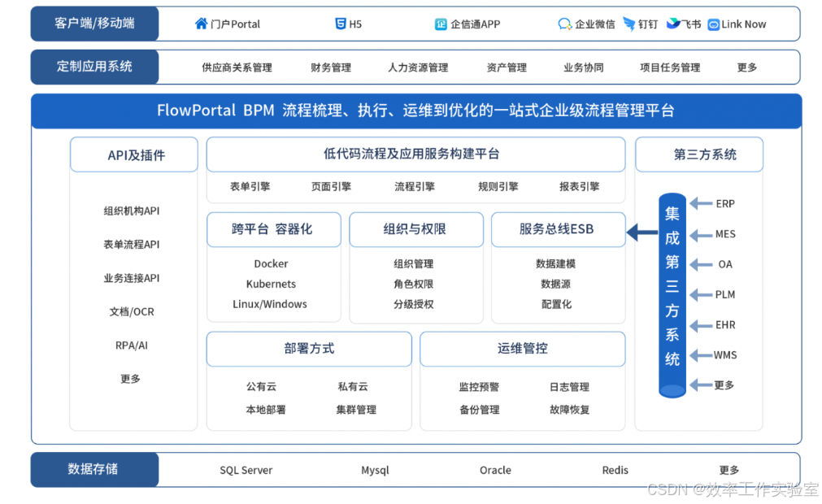Viewport: 822px width, 504px height.
Task: Click ERP in third-party list
Action: pos(725,204)
